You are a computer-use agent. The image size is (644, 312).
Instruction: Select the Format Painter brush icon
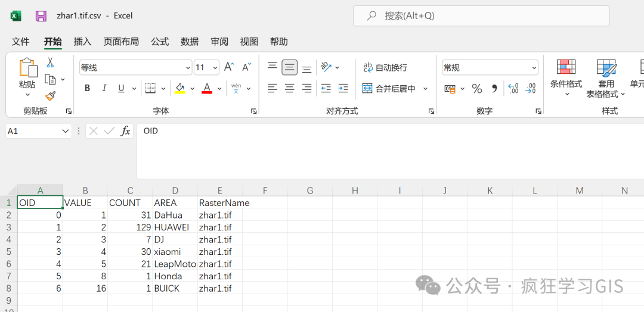(x=50, y=96)
